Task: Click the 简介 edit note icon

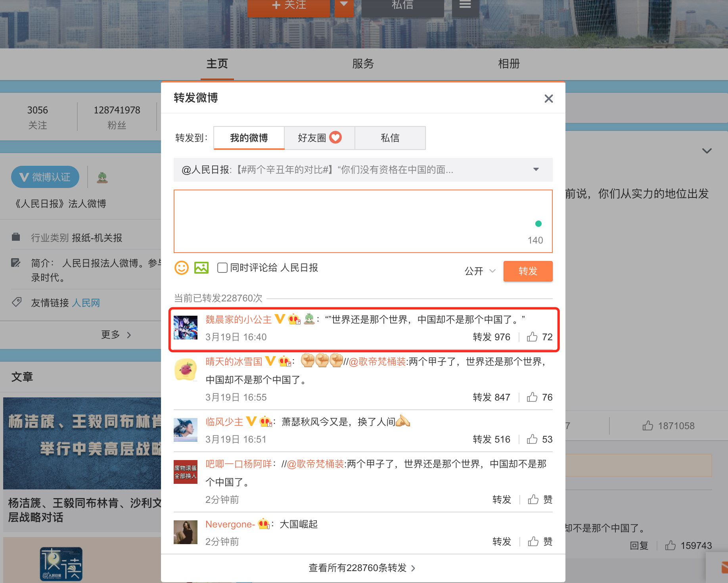Action: coord(16,263)
